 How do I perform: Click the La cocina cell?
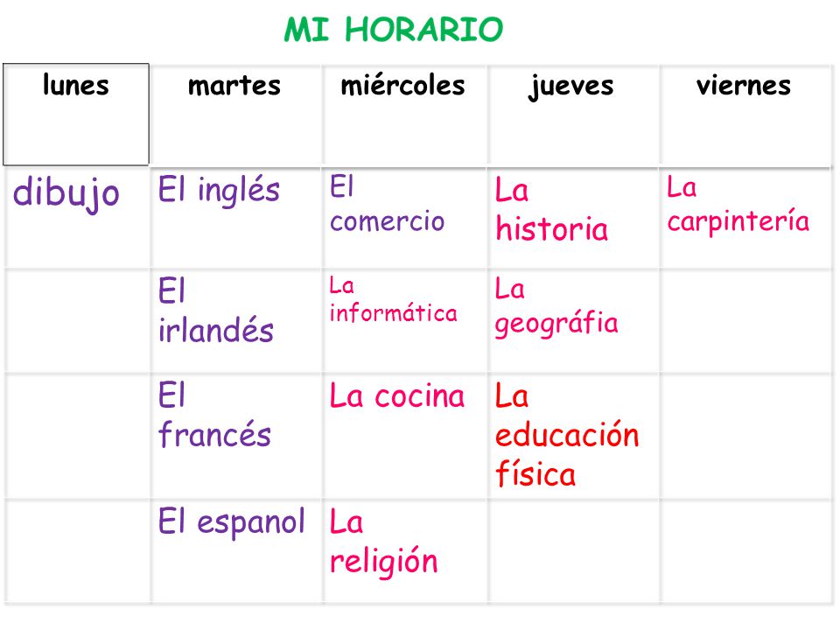[404, 436]
